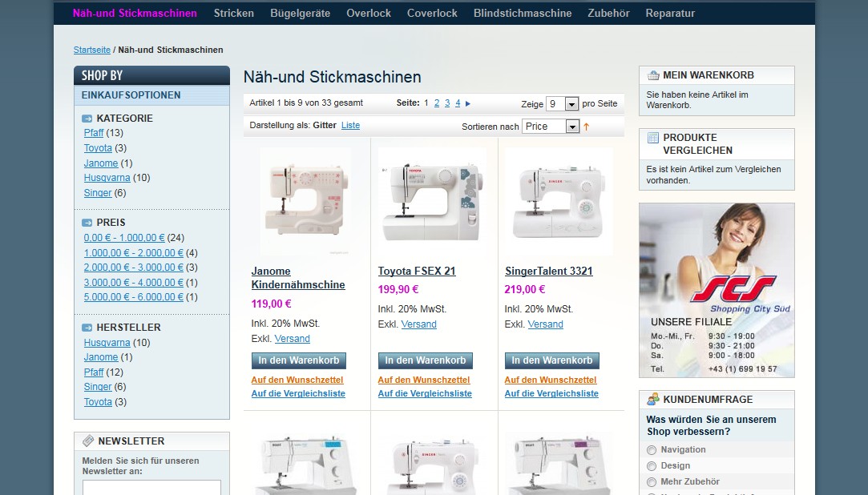The height and width of the screenshot is (495, 868).
Task: Open the Overlock menu item
Action: (369, 14)
